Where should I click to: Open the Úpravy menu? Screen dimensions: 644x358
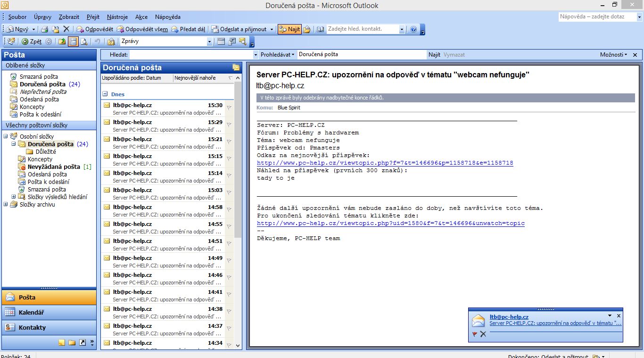coord(42,17)
